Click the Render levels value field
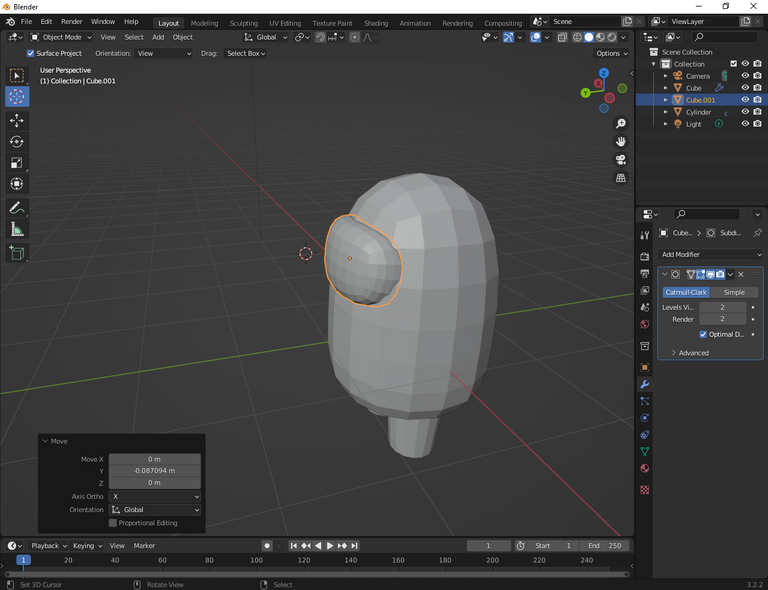This screenshot has width=768, height=590. tap(722, 319)
